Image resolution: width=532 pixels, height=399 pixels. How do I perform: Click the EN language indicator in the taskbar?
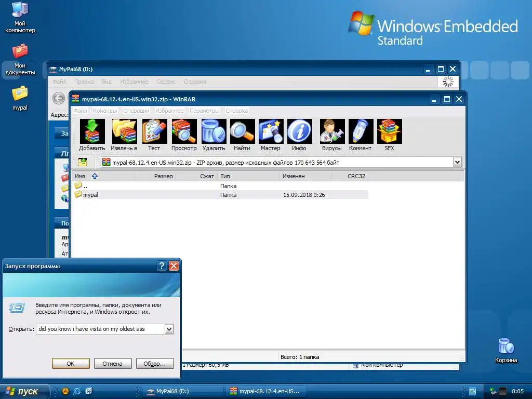(472, 391)
